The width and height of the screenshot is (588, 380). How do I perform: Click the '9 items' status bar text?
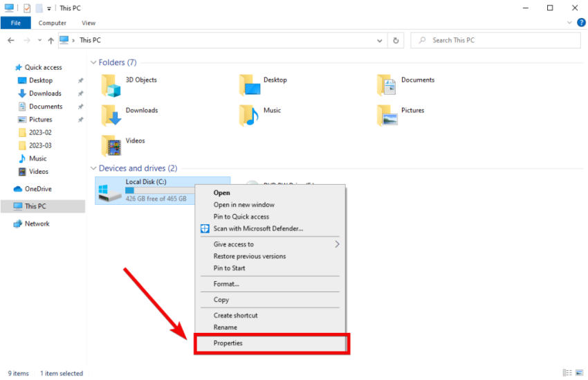click(x=18, y=374)
